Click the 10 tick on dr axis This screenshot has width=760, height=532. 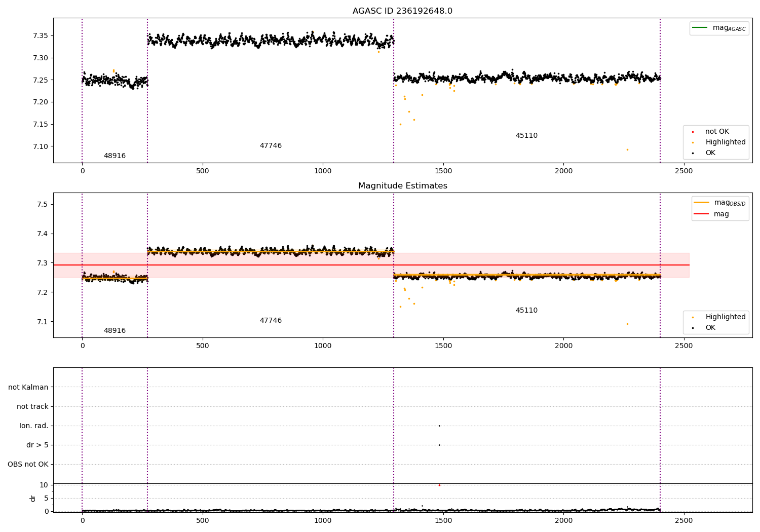44,485
